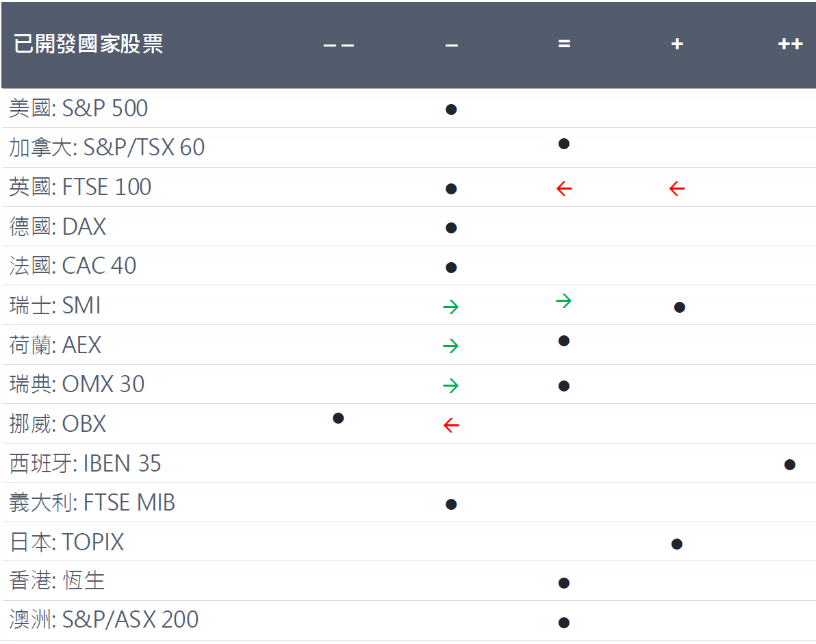Select the 西班牙: IBEN 35 row label
The image size is (816, 644).
86,463
